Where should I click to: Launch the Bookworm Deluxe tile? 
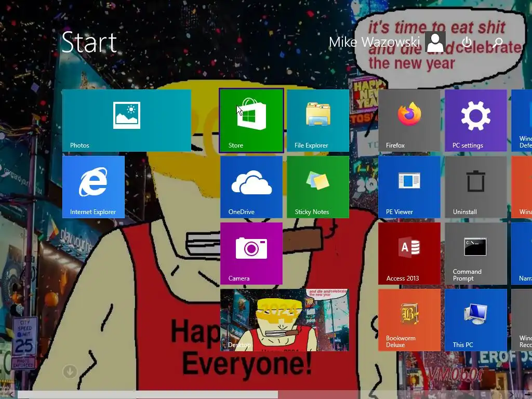click(409, 320)
